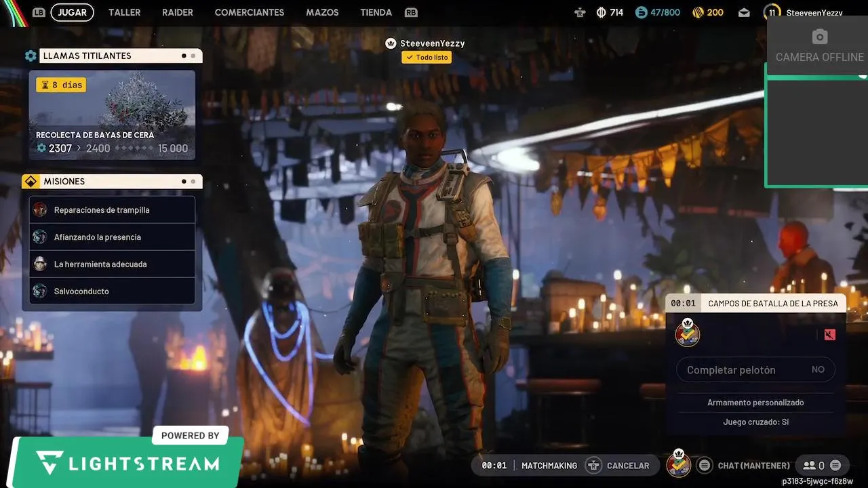The width and height of the screenshot is (868, 488).
Task: Click the LB bumper icon
Action: (39, 12)
